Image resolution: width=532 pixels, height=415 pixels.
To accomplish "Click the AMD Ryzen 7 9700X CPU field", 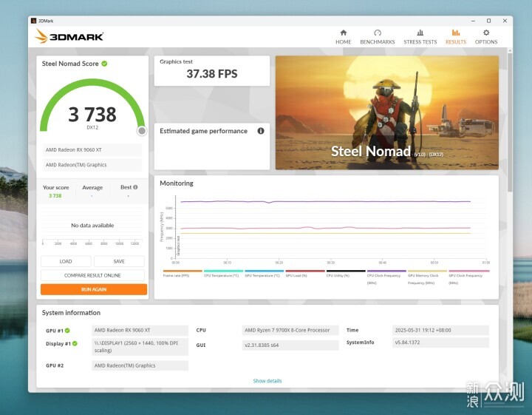I will (x=290, y=330).
